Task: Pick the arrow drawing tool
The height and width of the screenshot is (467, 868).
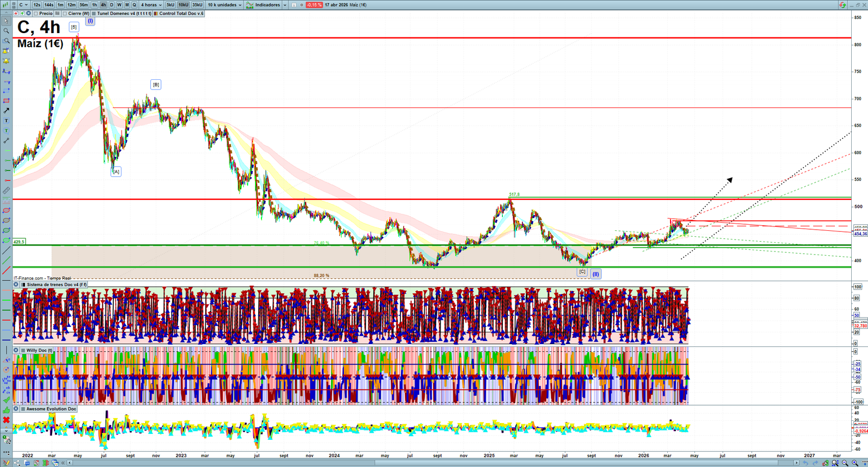Action: click(6, 111)
